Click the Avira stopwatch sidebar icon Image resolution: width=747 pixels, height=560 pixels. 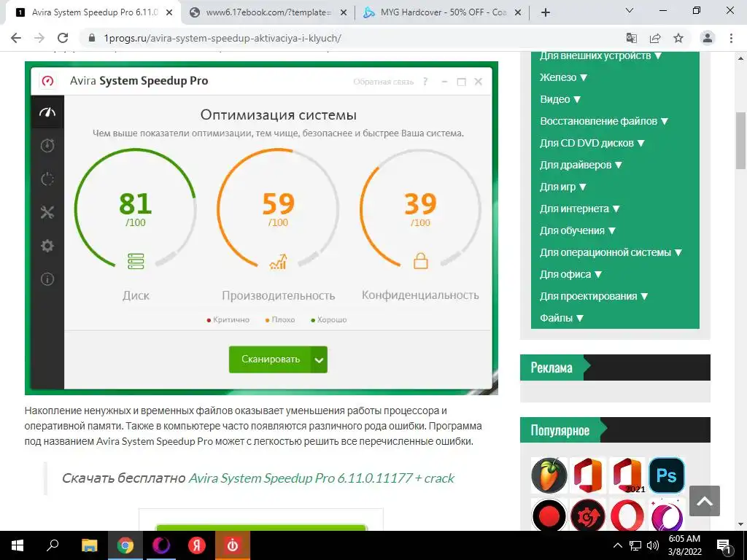click(47, 145)
